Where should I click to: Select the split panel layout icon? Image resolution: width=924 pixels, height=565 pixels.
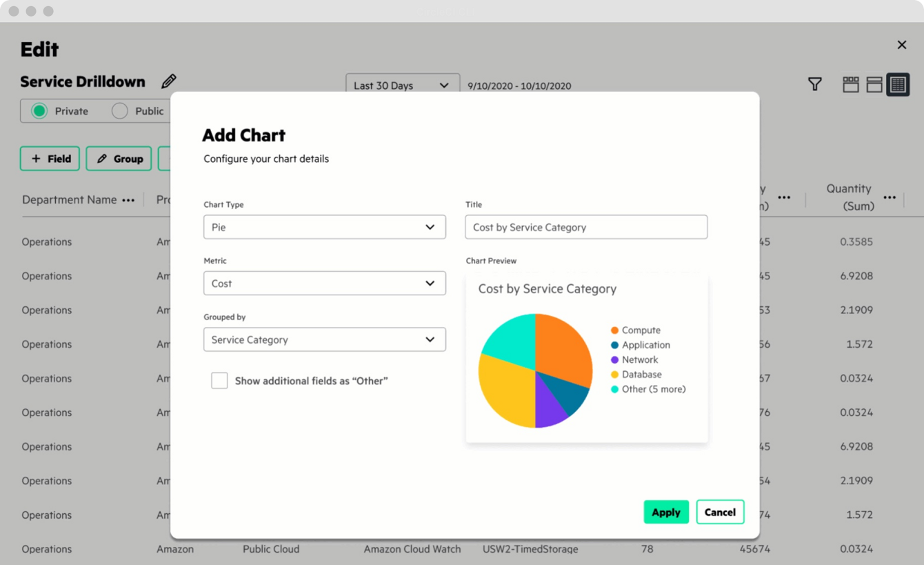pos(874,84)
